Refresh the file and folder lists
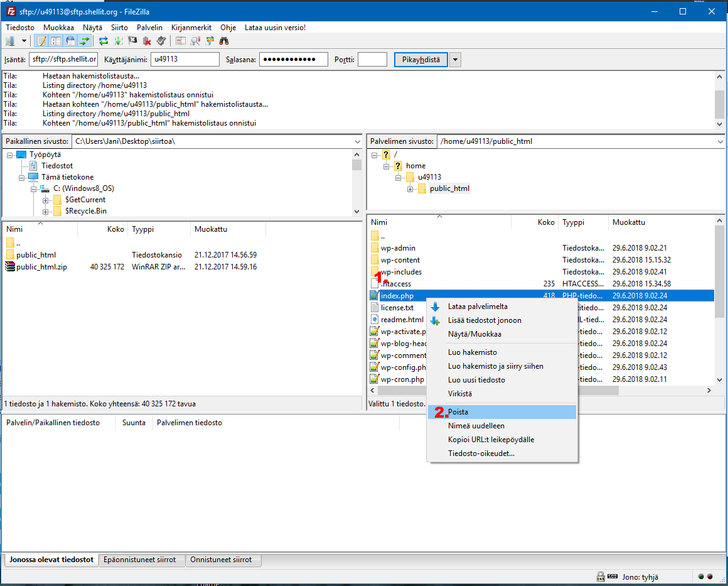728x586 pixels. click(104, 41)
